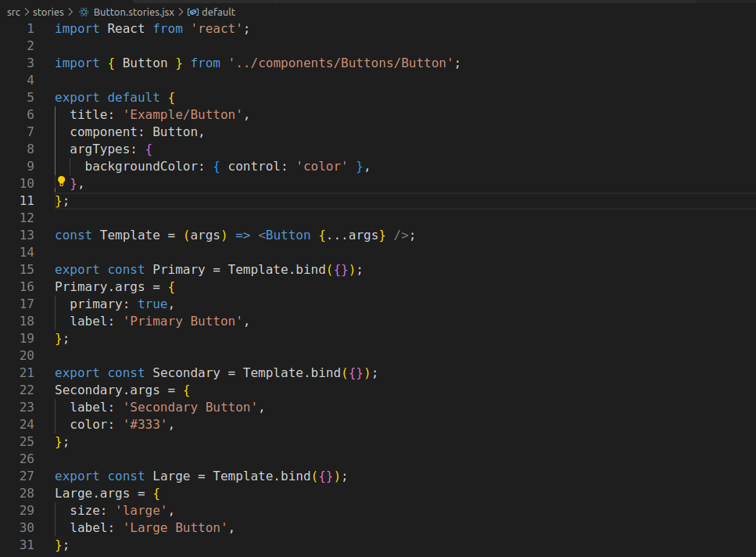
Task: Click line number 13 in the gutter
Action: click(27, 235)
